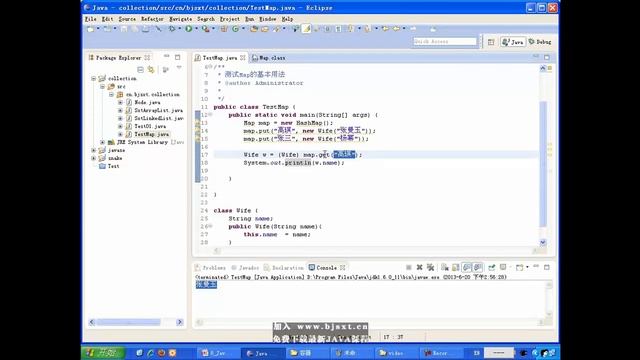Click the editor vertical scrollbar thumb

543,163
